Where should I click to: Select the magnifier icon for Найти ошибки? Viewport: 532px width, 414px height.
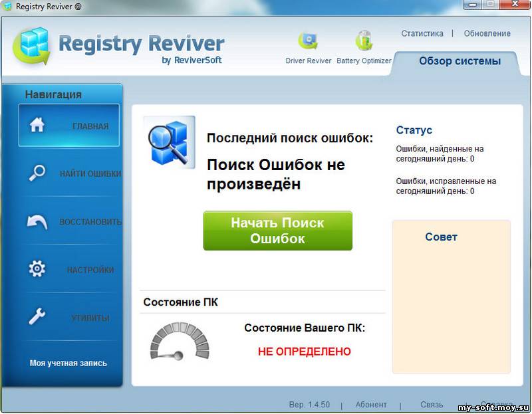[x=37, y=173]
